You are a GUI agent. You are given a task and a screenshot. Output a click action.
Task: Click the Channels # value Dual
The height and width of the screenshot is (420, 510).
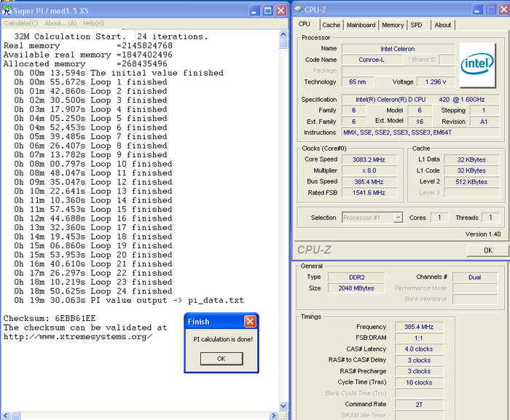coord(475,277)
